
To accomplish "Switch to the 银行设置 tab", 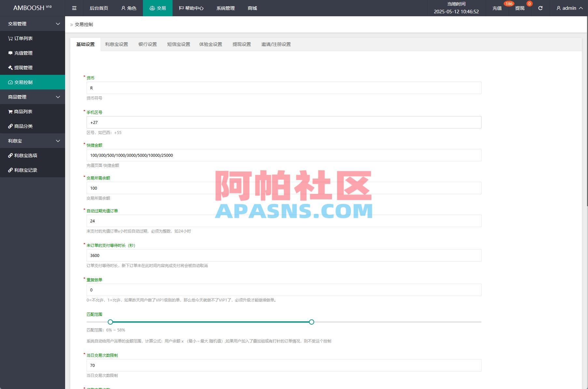I will pos(148,44).
